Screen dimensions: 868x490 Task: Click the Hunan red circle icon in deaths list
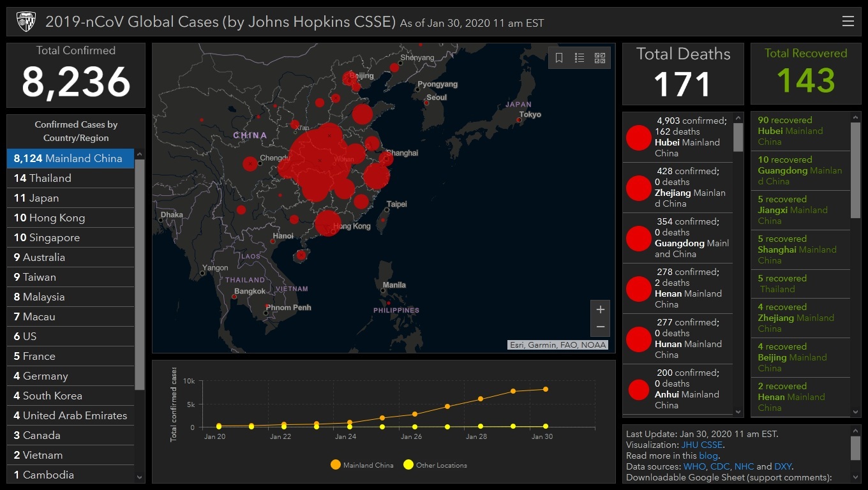tap(638, 339)
